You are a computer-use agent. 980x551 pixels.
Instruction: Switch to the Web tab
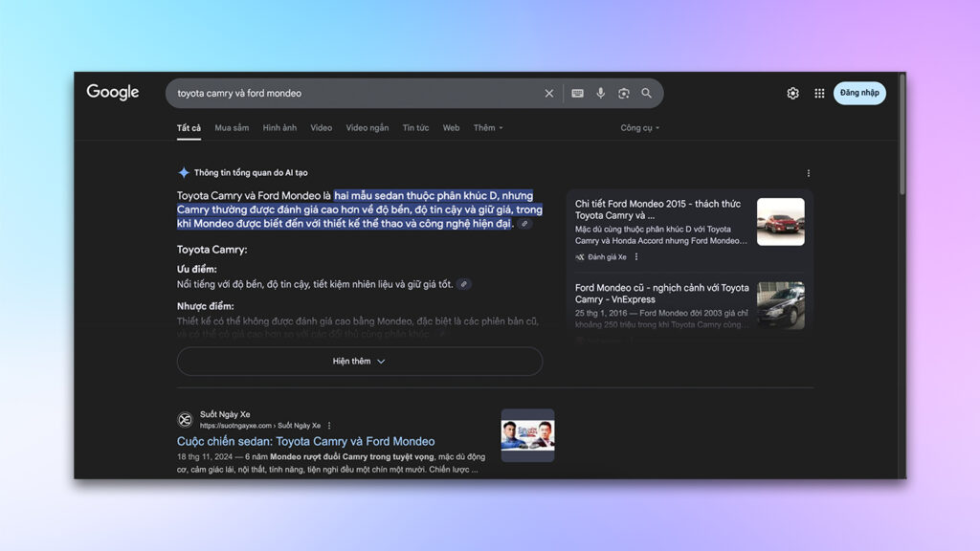click(x=452, y=128)
